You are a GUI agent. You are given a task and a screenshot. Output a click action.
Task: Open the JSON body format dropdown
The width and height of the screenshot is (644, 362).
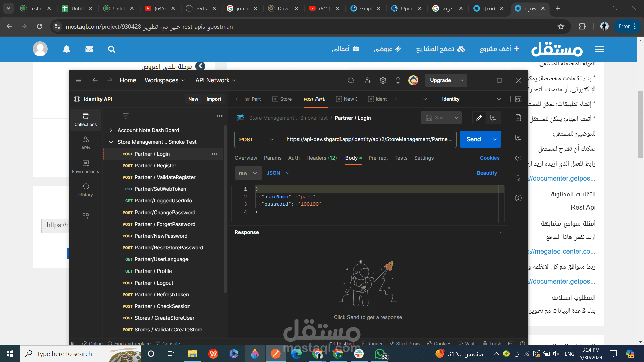pyautogui.click(x=278, y=173)
